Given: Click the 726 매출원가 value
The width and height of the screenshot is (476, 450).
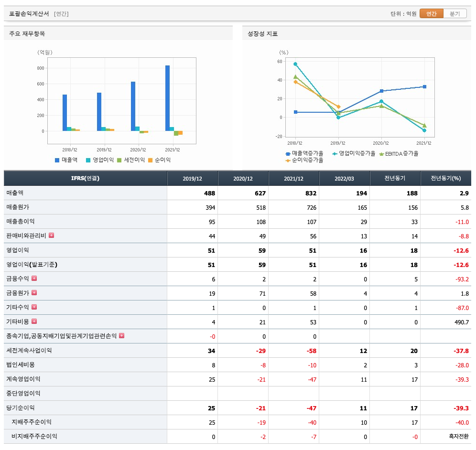Looking at the screenshot, I should pos(312,207).
